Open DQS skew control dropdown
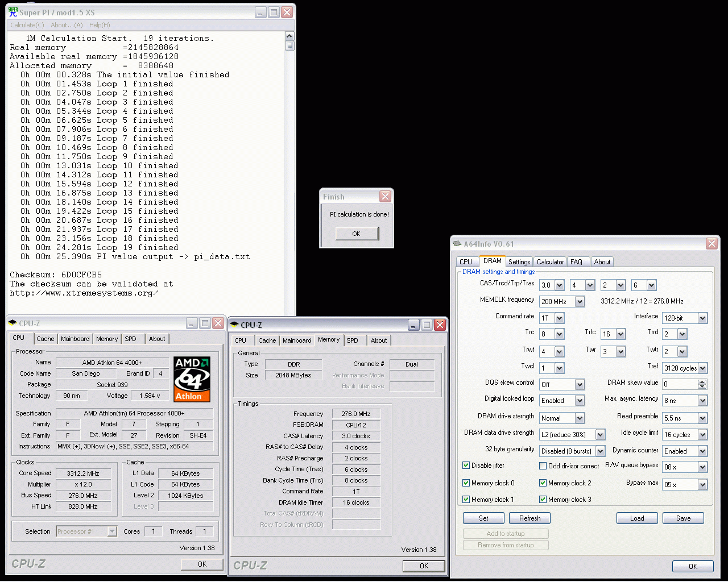This screenshot has width=728, height=582. point(580,385)
